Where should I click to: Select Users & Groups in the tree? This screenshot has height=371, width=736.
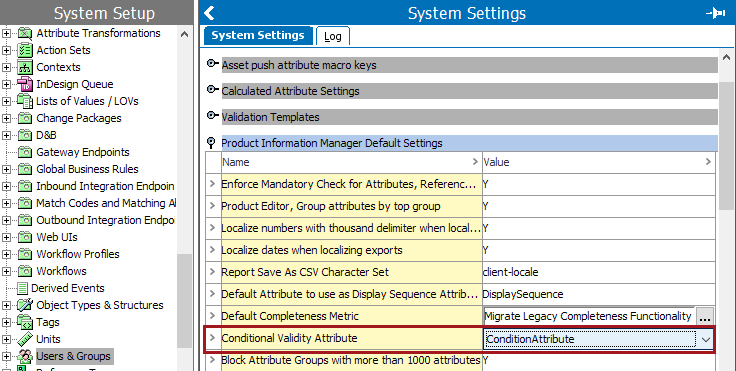click(x=74, y=356)
